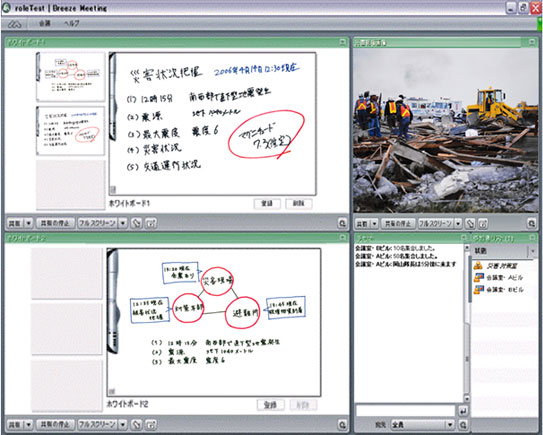Expand the フルスクリーン dropdown in the video pod
Image resolution: width=543 pixels, height=435 pixels.
tap(458, 223)
